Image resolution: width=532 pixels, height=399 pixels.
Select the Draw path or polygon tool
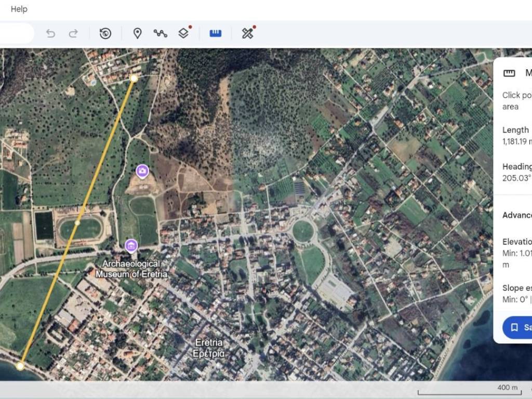pos(160,33)
